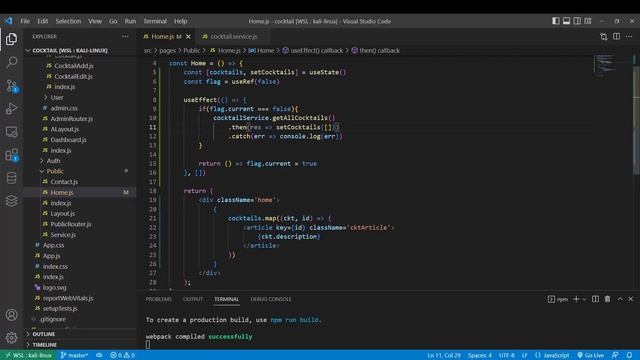Click the master branch status item
Viewport: 640px width, 360px height.
point(74,355)
